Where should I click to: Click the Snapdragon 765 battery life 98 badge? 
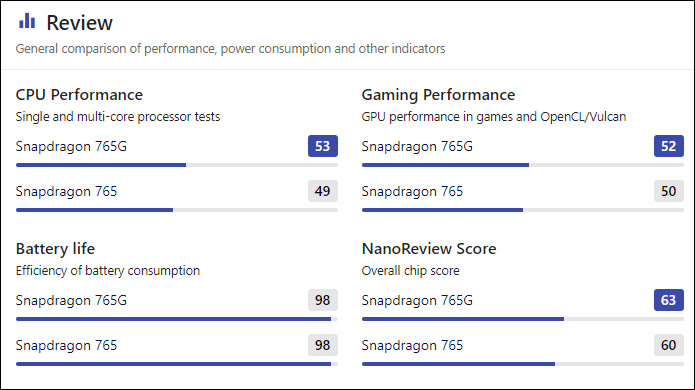pos(323,345)
